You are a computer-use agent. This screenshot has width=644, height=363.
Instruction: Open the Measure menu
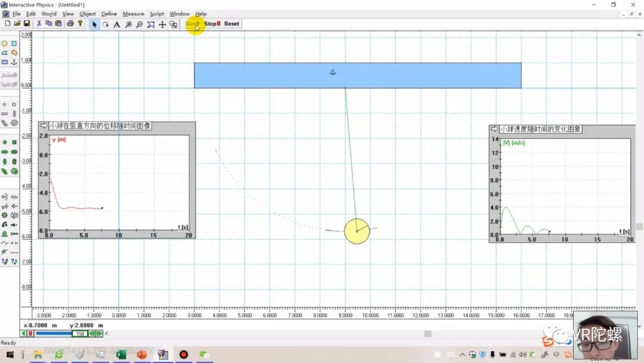[133, 14]
